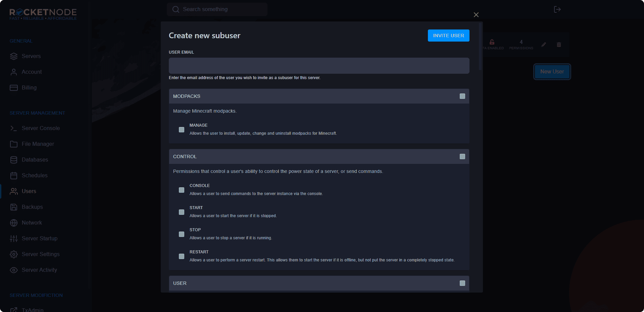The image size is (644, 312).
Task: Click the logout icon in top bar
Action: pyautogui.click(x=557, y=9)
